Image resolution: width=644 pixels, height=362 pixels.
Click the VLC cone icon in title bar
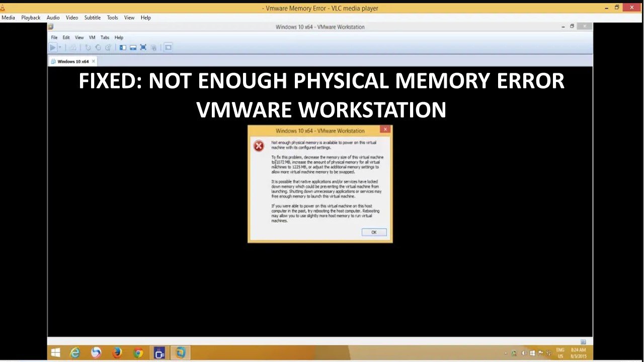pos(3,8)
